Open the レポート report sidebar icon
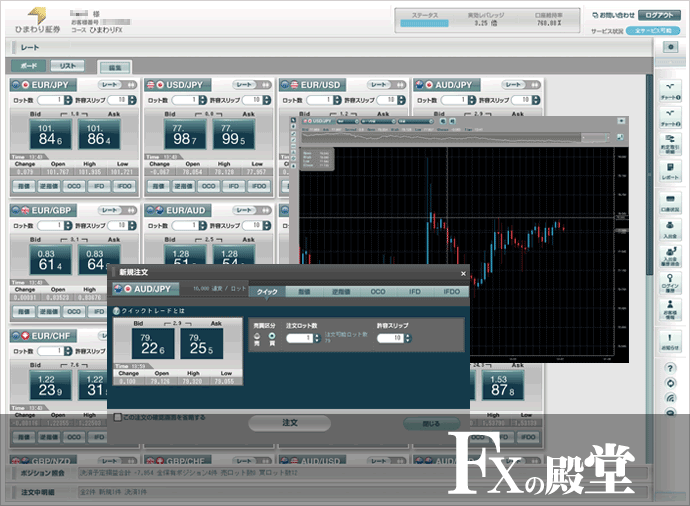This screenshot has width=690, height=506. pyautogui.click(x=670, y=171)
